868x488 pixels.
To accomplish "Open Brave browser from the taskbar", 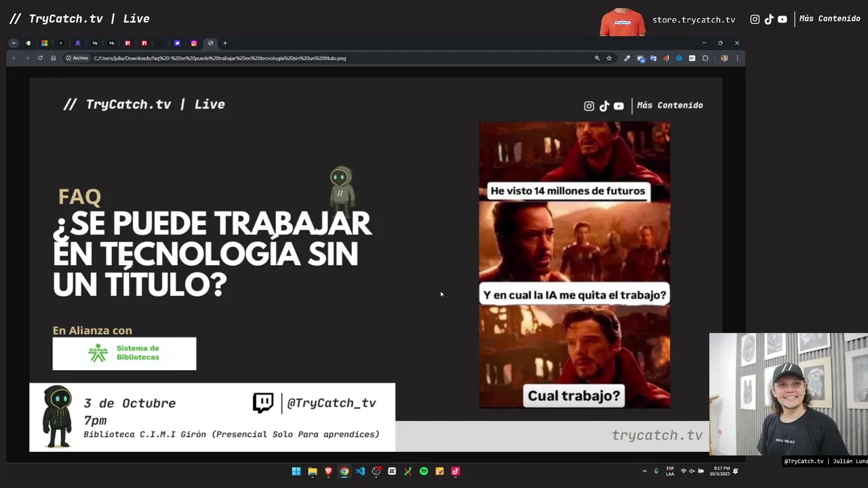I will click(328, 471).
